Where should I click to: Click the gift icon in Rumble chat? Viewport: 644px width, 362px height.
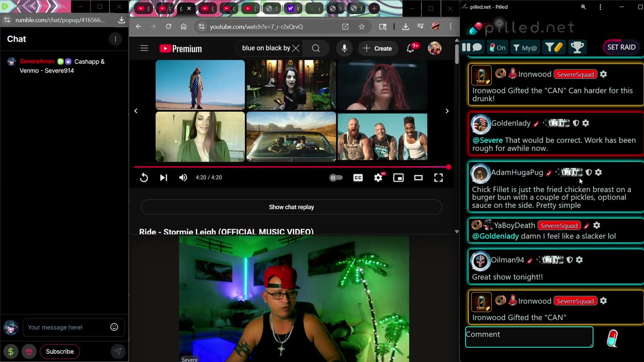point(29,351)
